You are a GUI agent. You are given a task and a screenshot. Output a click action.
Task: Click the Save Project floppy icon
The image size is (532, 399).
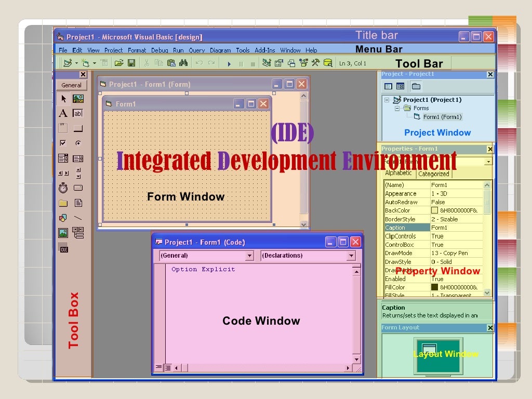click(x=131, y=63)
